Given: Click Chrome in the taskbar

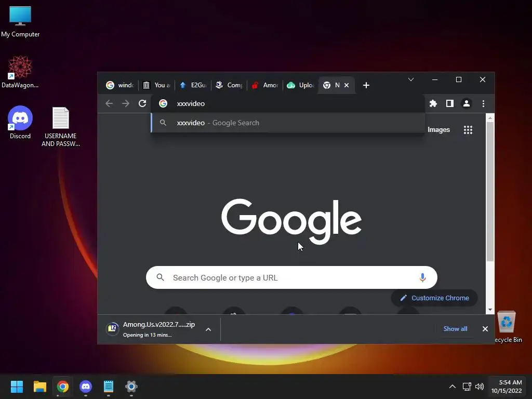Looking at the screenshot, I should click(x=62, y=387).
